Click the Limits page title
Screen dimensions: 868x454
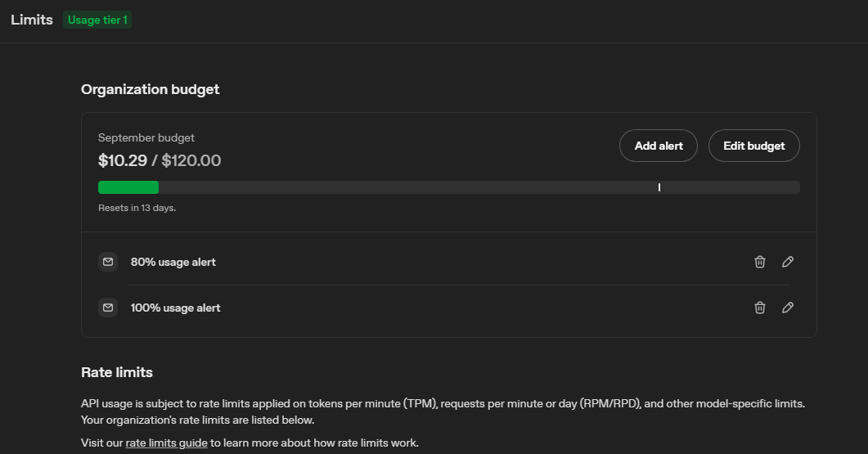[32, 20]
